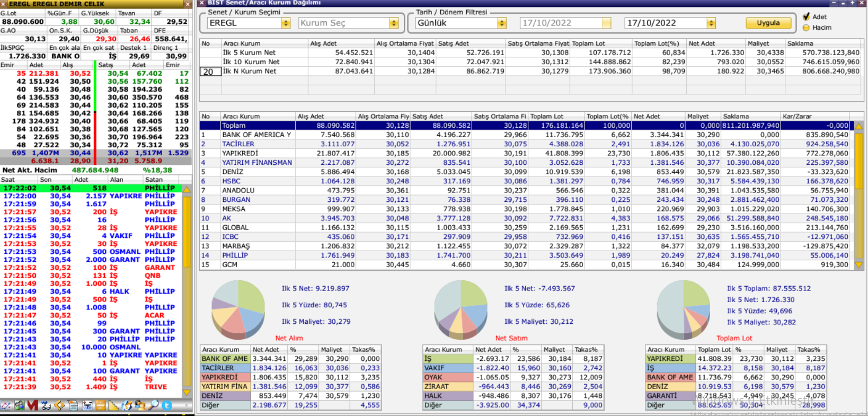The width and height of the screenshot is (868, 416).
Task: Open the EREGL stock selection dropdown
Action: coord(286,23)
